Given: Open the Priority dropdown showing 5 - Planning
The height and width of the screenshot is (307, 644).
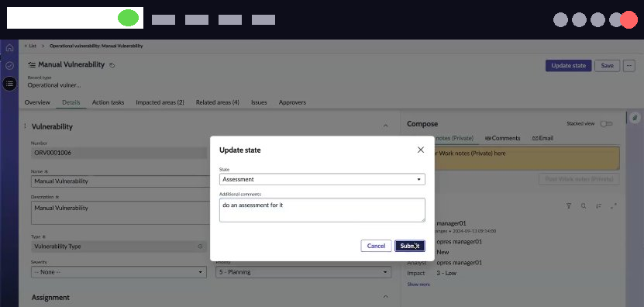Looking at the screenshot, I should pos(304,272).
